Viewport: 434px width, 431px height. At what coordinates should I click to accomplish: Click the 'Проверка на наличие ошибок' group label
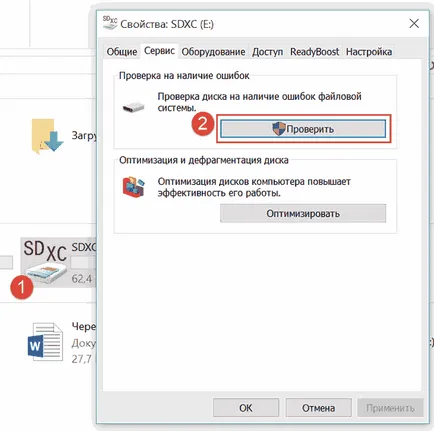pyautogui.click(x=184, y=76)
